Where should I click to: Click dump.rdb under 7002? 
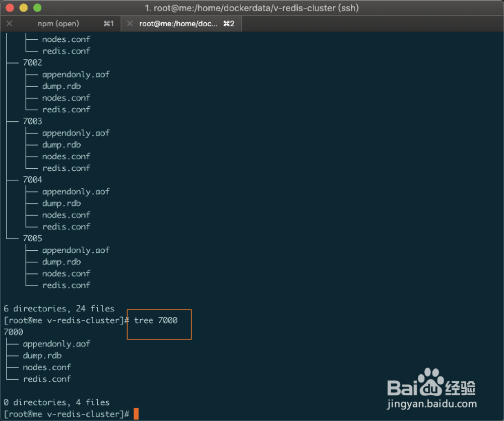click(x=61, y=86)
